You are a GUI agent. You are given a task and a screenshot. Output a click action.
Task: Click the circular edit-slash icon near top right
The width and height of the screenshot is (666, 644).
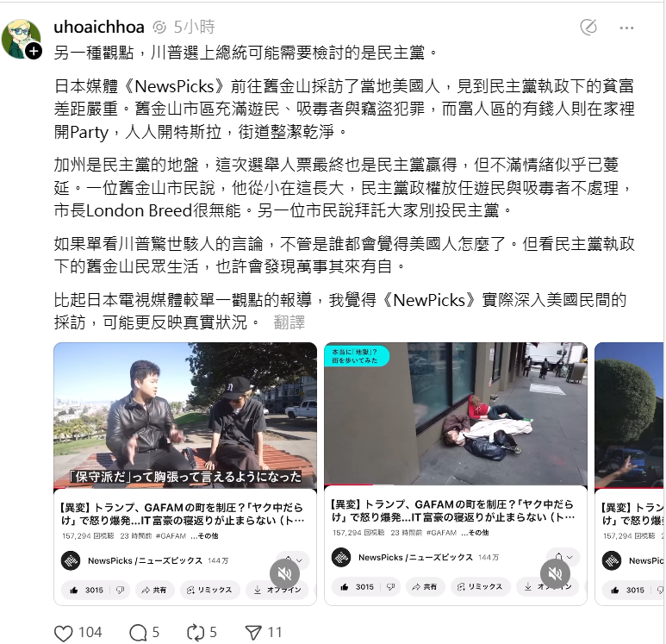588,28
